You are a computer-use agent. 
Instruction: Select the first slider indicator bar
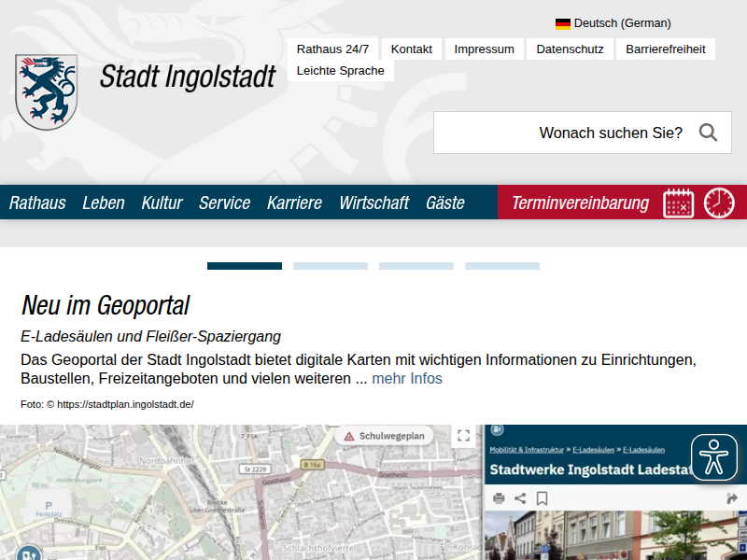click(245, 266)
